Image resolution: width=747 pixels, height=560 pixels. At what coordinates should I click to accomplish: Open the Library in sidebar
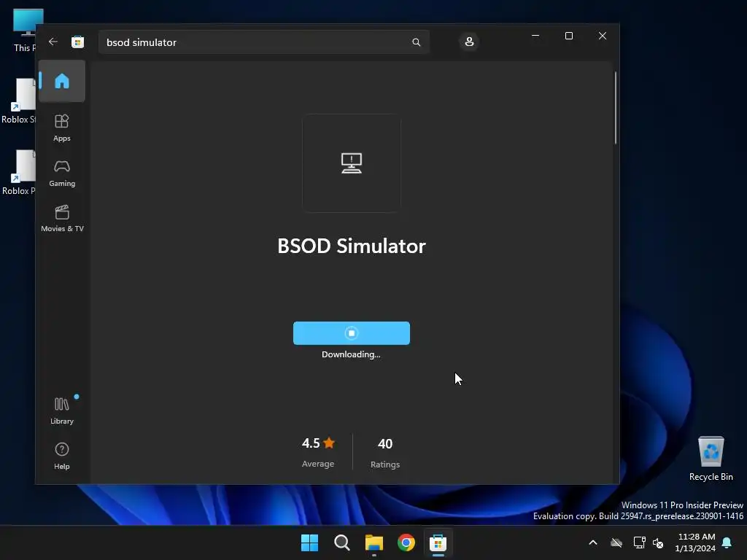(62, 411)
